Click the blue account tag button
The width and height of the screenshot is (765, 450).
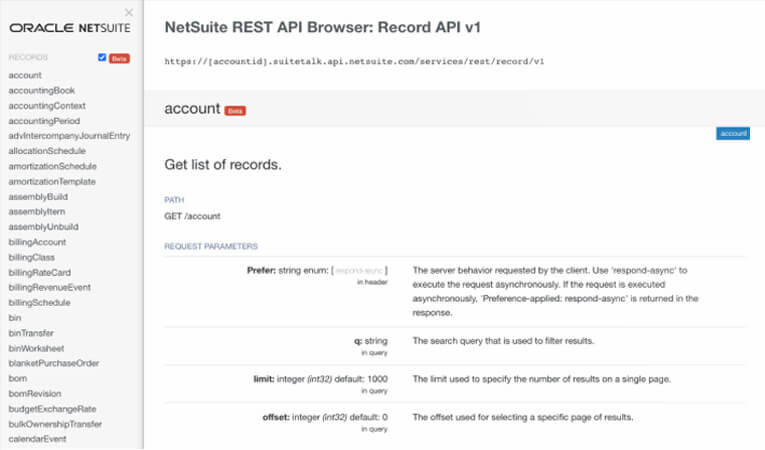pos(732,133)
